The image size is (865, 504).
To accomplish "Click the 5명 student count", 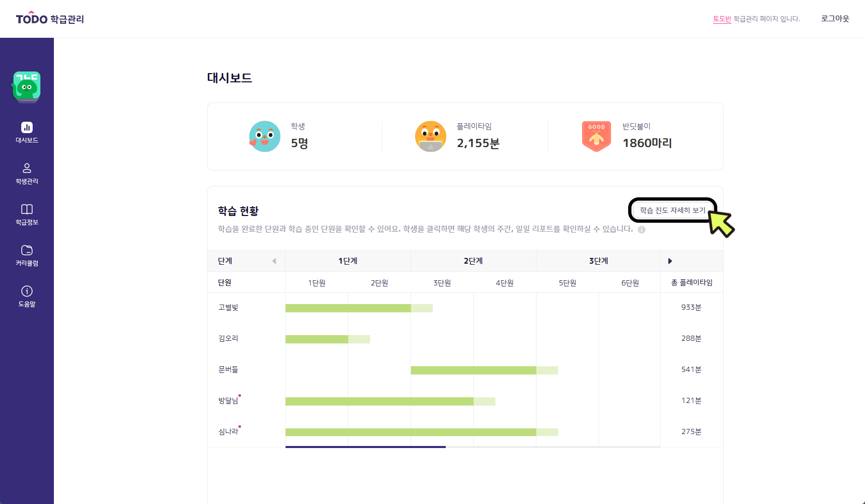I will pyautogui.click(x=300, y=143).
